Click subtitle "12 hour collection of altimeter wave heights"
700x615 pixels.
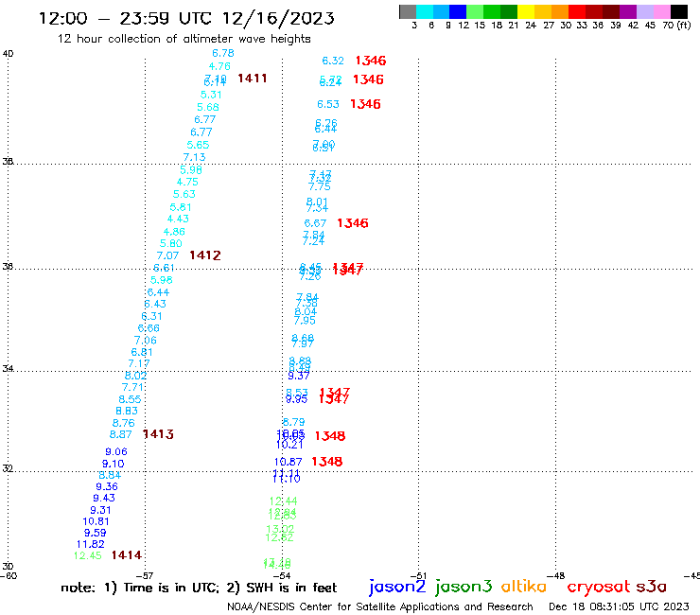point(184,39)
